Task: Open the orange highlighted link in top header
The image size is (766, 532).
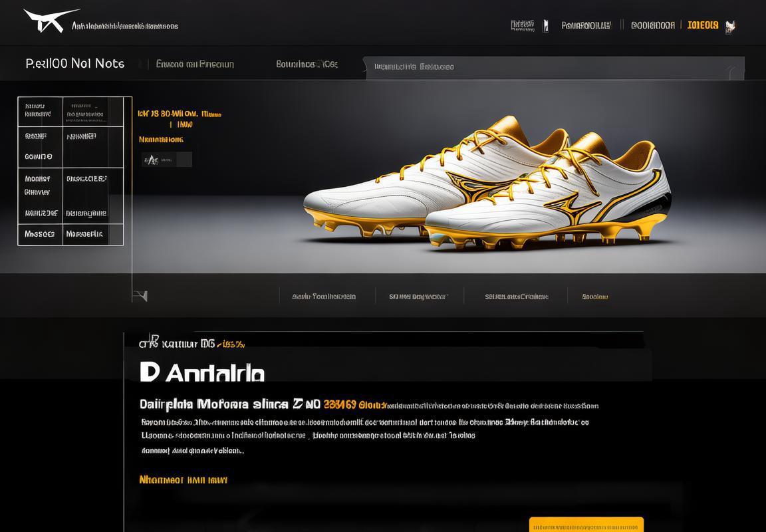Action: point(702,25)
